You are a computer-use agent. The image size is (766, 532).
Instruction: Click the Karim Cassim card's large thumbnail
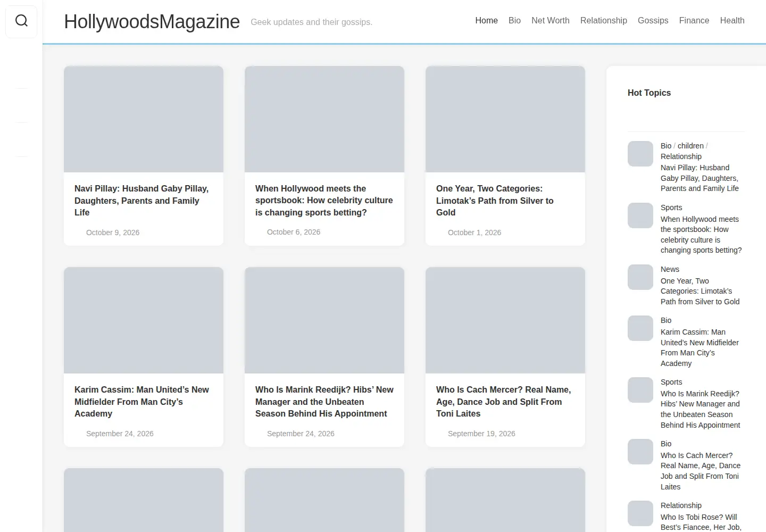click(144, 320)
